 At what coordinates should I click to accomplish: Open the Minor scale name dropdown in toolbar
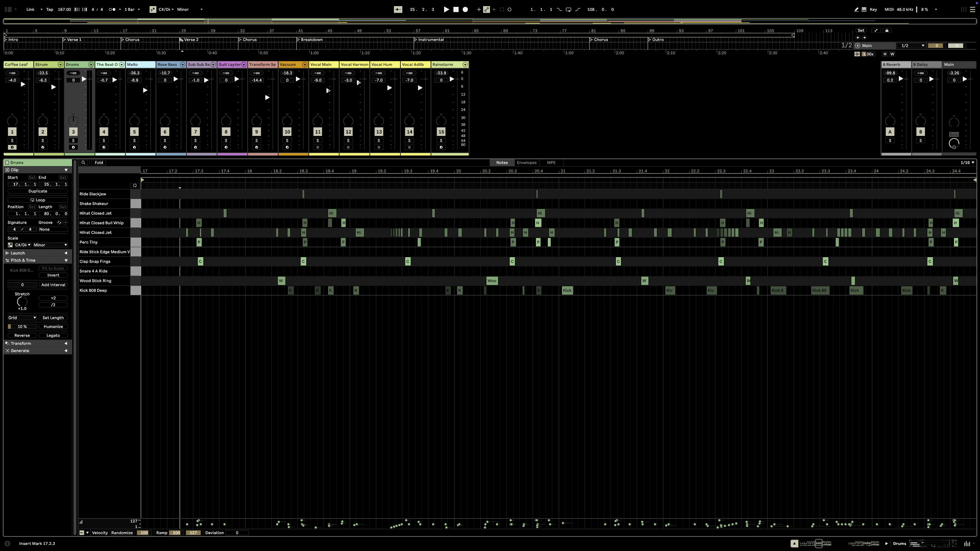[x=190, y=10]
